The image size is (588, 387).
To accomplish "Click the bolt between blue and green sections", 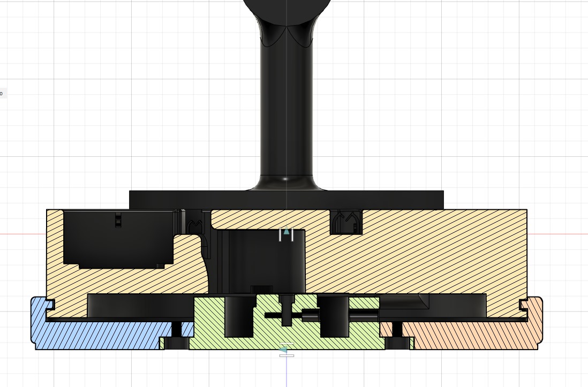I will pos(175,335).
